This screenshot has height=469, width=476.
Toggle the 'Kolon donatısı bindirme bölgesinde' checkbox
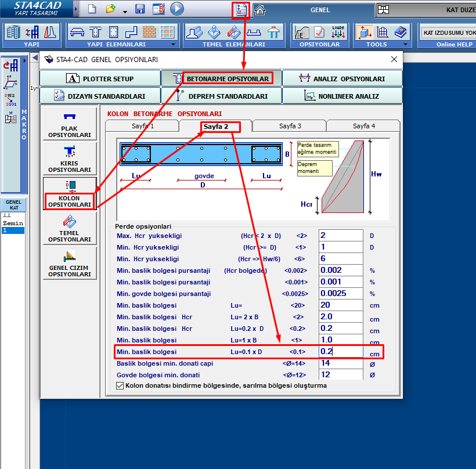pos(120,385)
